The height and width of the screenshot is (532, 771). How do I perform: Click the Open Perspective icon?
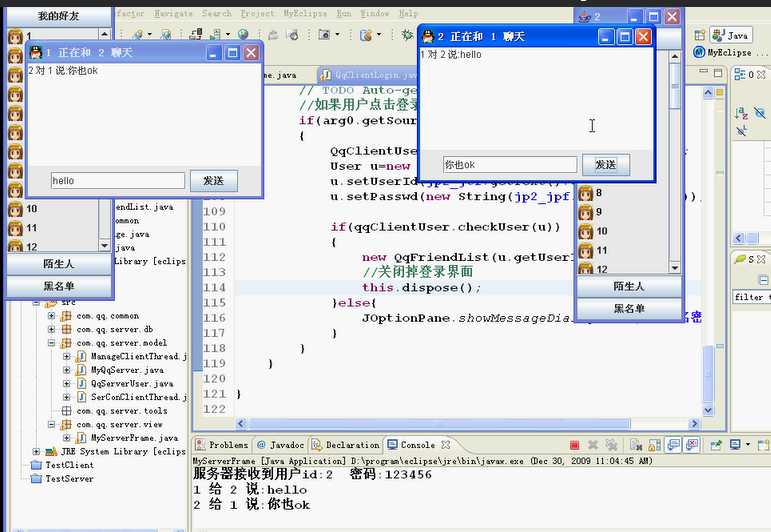point(699,35)
